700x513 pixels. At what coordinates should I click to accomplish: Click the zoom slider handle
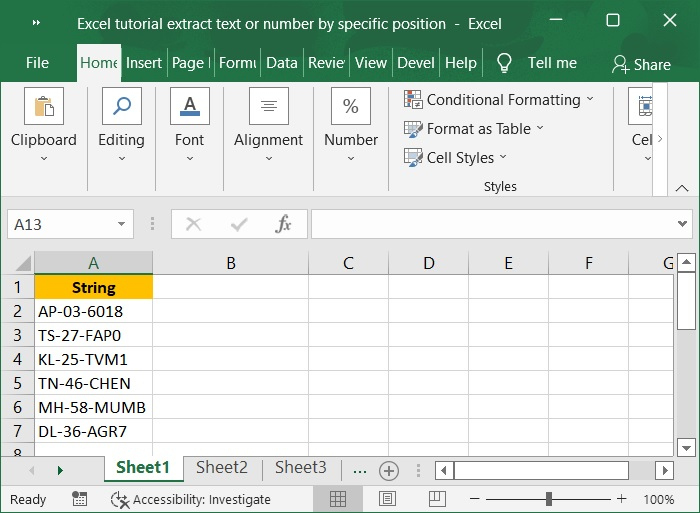[x=549, y=499]
